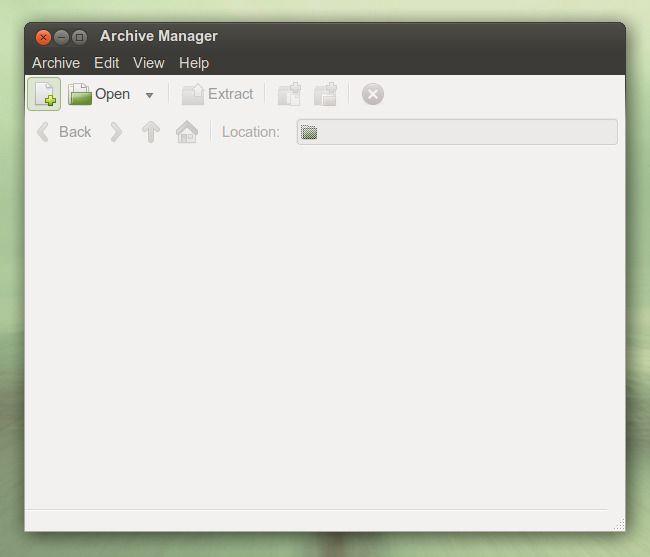Click the Extract button label
This screenshot has width=650, height=557.
230,94
